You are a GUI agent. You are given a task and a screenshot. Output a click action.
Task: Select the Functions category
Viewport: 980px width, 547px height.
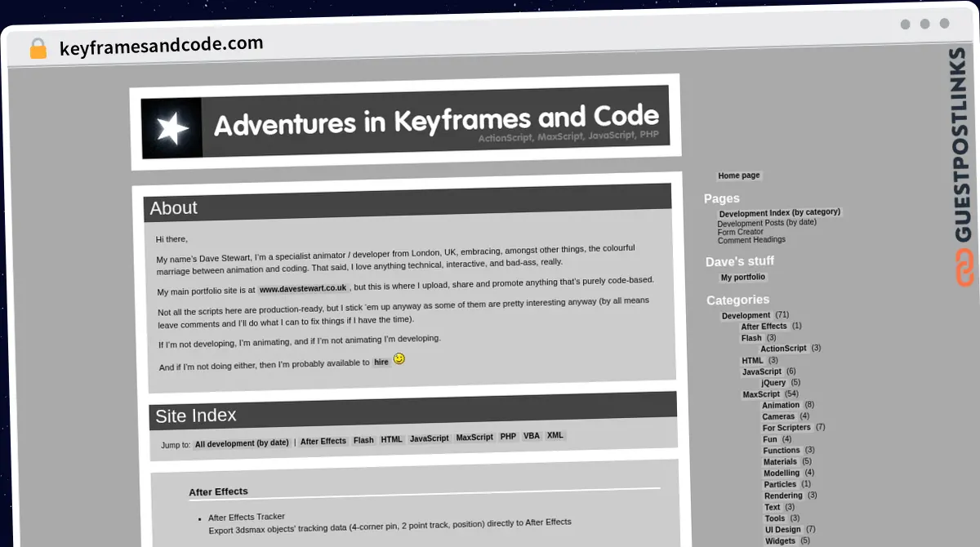[x=782, y=451]
